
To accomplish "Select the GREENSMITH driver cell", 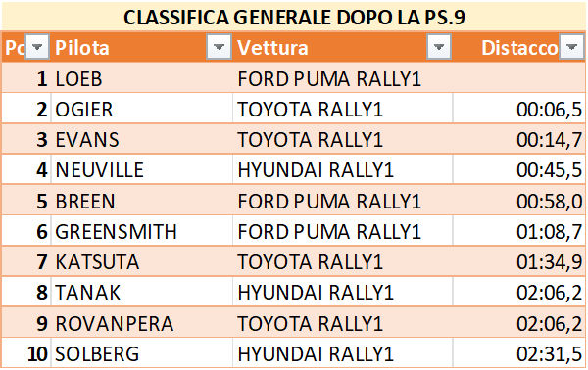I will click(x=142, y=231).
